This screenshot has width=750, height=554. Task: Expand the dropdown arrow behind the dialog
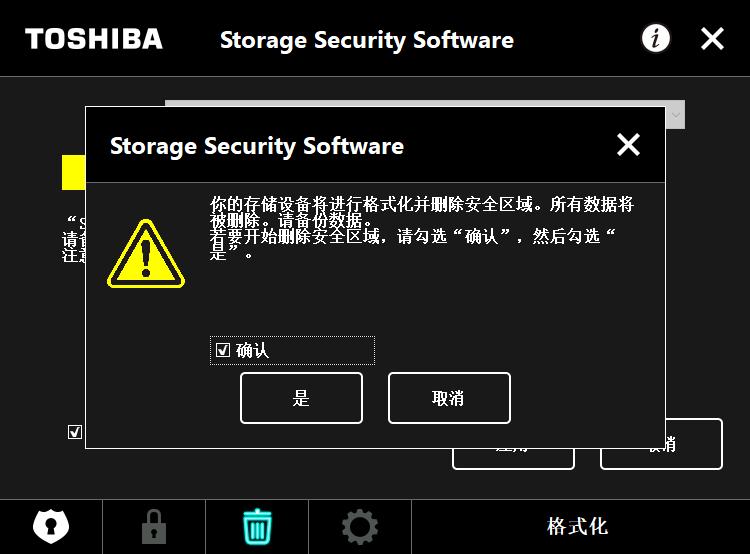676,116
